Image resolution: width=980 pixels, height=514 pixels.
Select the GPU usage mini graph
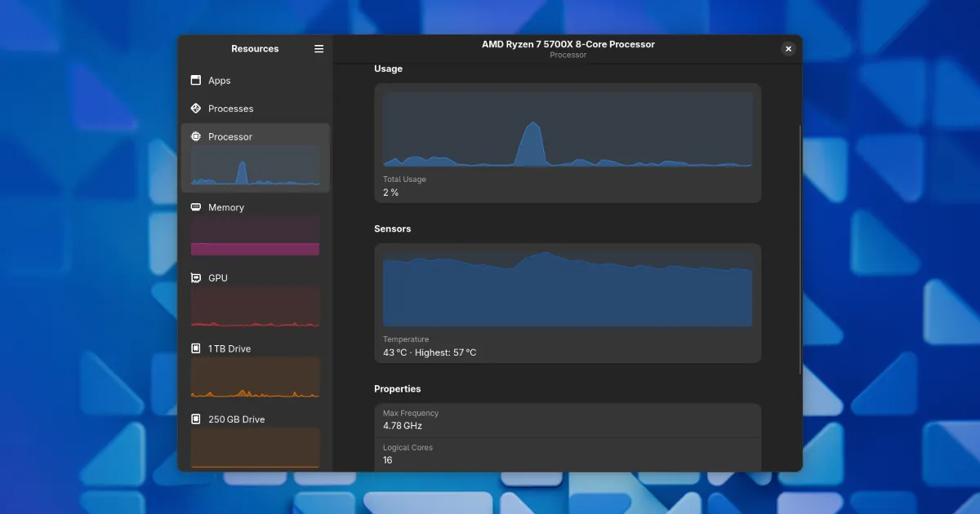(255, 308)
